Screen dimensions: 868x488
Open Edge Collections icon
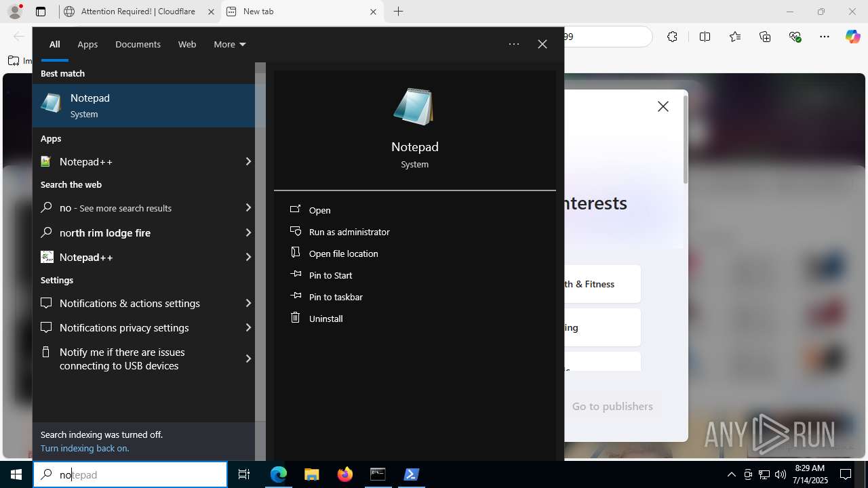(765, 37)
